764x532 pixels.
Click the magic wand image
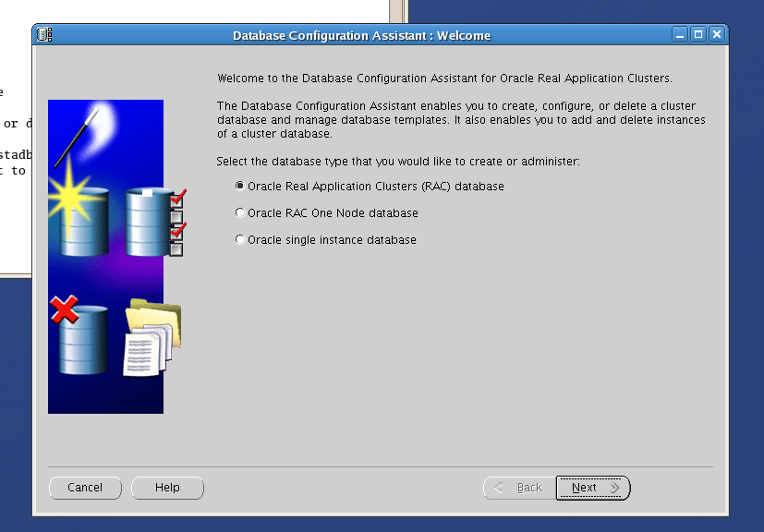click(x=77, y=139)
